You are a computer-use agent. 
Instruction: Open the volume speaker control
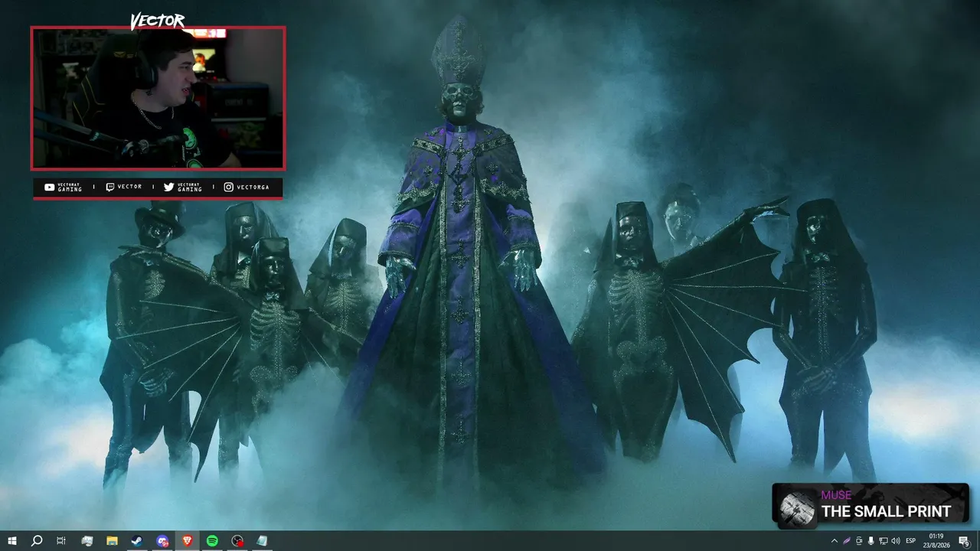point(896,541)
